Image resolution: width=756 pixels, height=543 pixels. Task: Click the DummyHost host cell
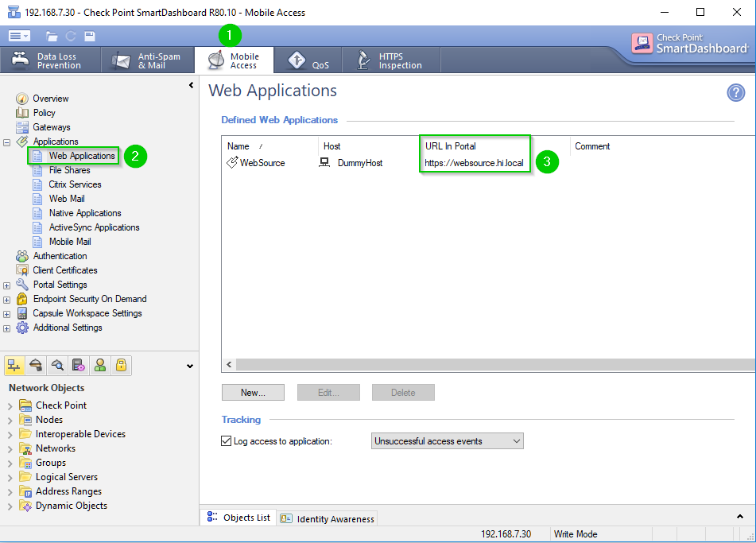(x=351, y=163)
